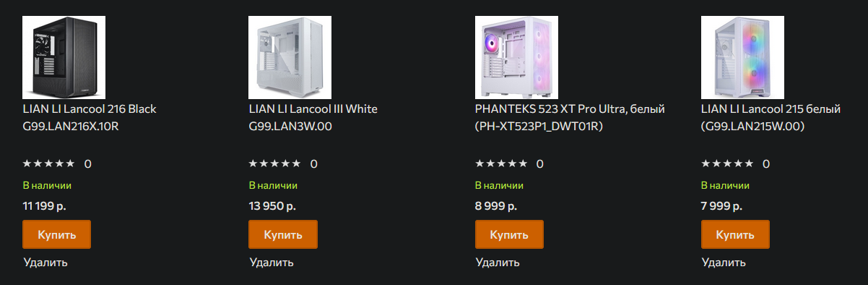Click Удалить under PHANTEKS 523 XT Pro

(498, 262)
